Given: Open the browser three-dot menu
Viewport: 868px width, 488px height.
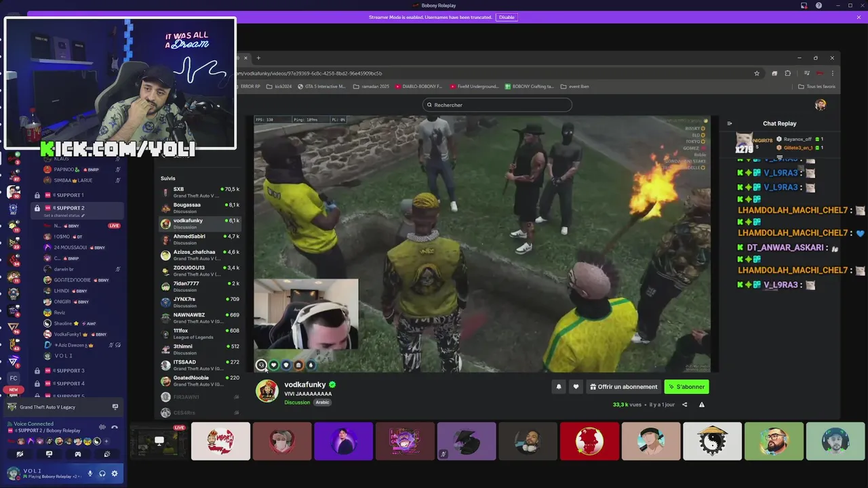Looking at the screenshot, I should 833,73.
